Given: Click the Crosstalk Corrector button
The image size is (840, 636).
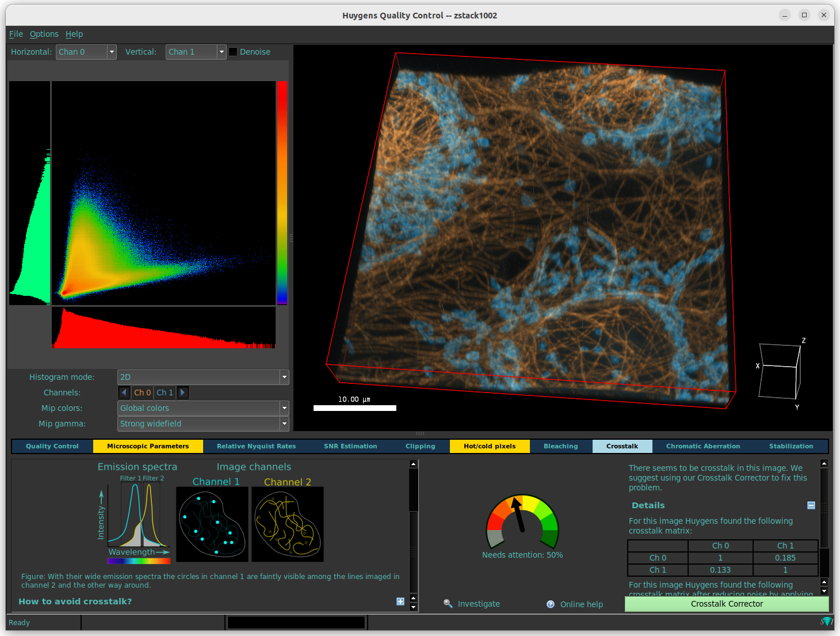Looking at the screenshot, I should click(x=727, y=604).
